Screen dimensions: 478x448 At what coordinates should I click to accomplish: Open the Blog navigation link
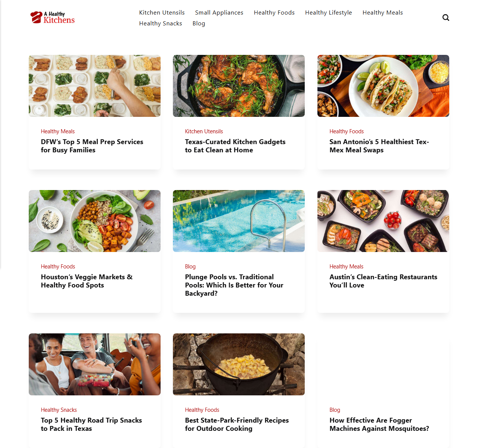[199, 24]
